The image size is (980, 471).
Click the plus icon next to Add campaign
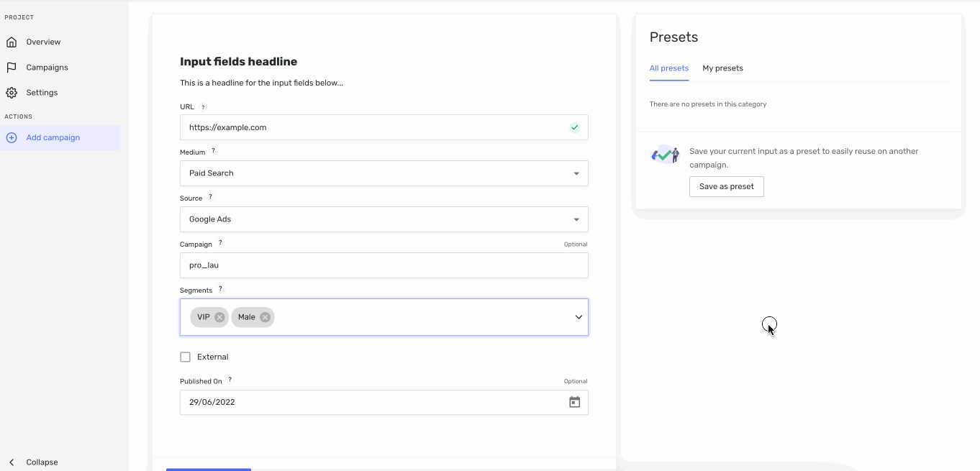point(10,137)
